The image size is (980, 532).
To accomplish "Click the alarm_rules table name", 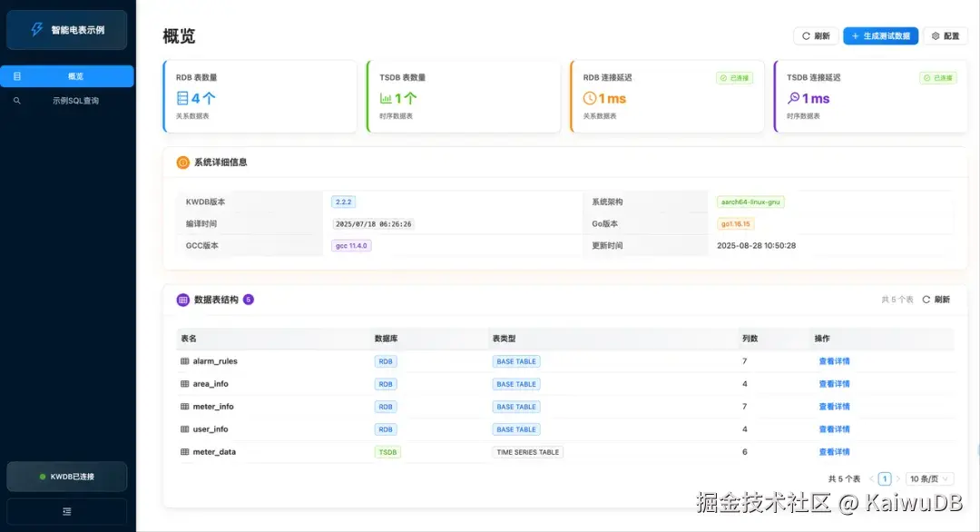I will 215,361.
